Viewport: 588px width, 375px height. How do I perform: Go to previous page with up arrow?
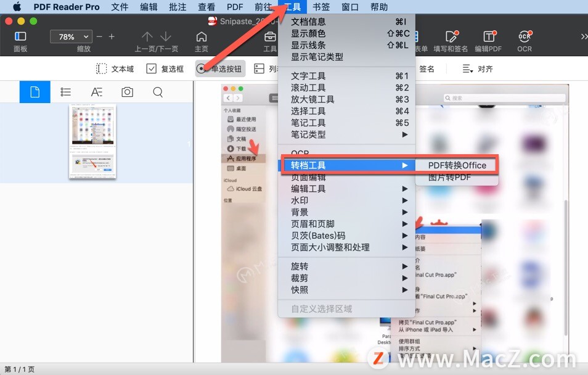pyautogui.click(x=147, y=36)
